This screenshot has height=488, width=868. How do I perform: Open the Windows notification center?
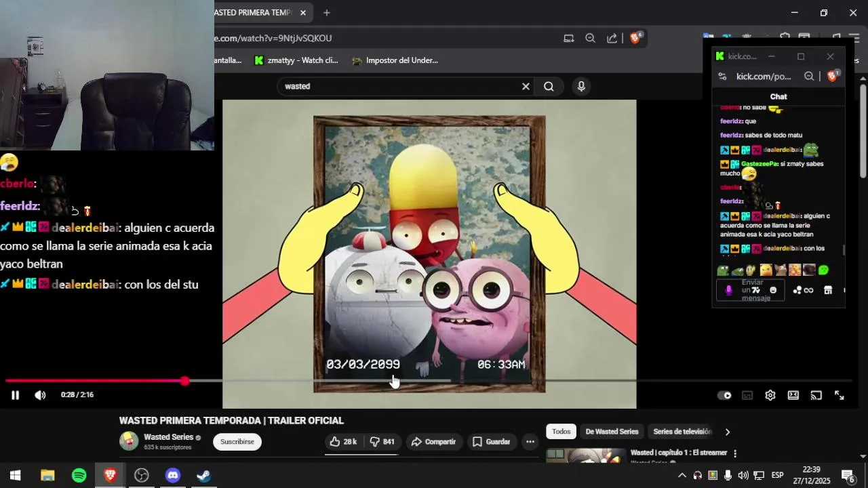pyautogui.click(x=848, y=475)
